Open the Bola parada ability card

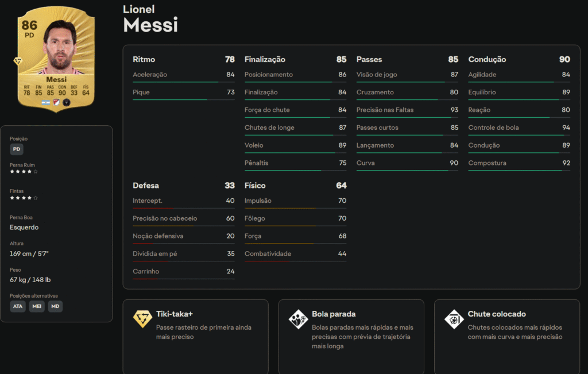[x=351, y=336]
